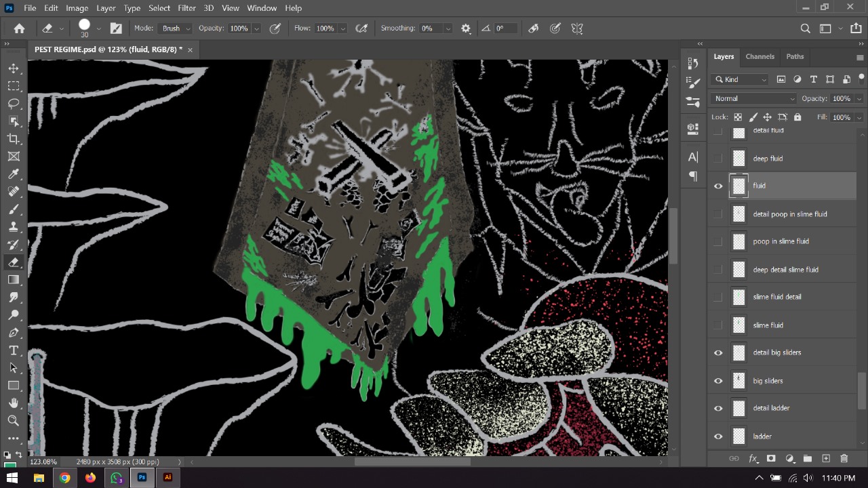Select the Spot Healing Brush tool
This screenshot has width=868, height=488.
[x=14, y=192]
